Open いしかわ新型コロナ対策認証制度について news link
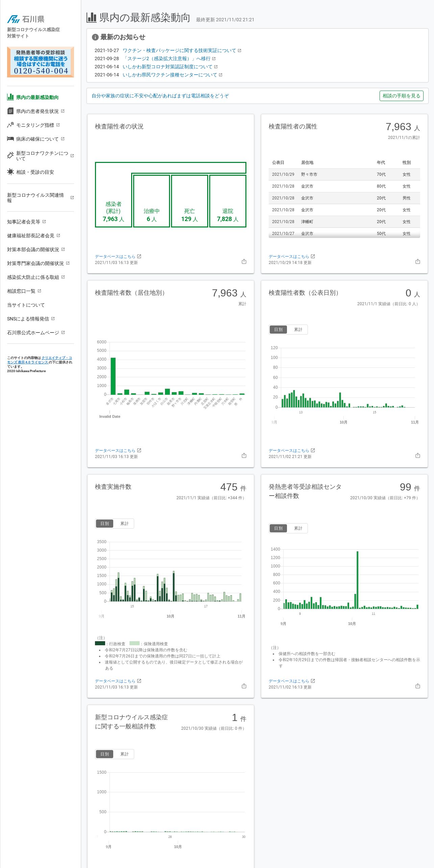The image size is (434, 868). pos(170,67)
